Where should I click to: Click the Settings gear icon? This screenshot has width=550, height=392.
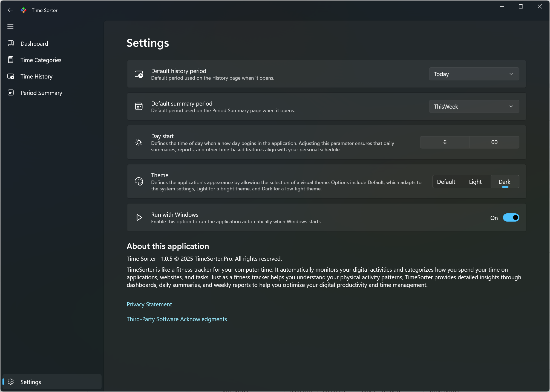(11, 382)
